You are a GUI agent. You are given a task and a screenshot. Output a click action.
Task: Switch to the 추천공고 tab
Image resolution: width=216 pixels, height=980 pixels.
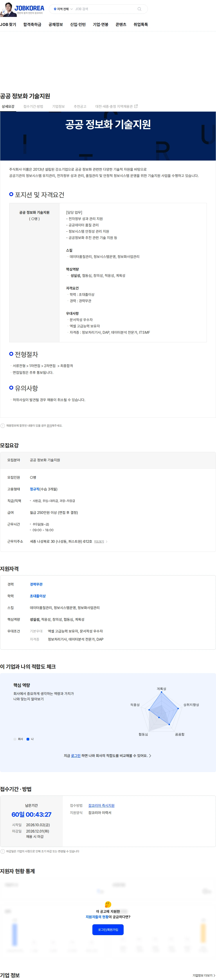click(x=80, y=106)
